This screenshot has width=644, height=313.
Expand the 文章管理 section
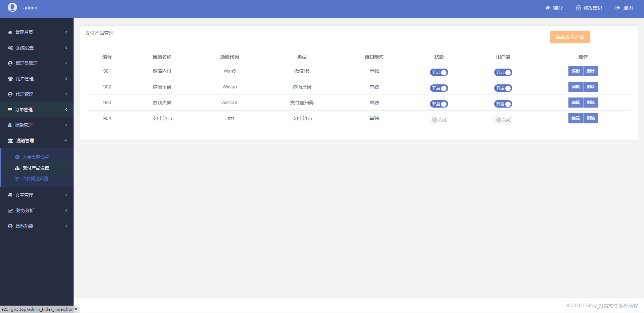pos(37,195)
